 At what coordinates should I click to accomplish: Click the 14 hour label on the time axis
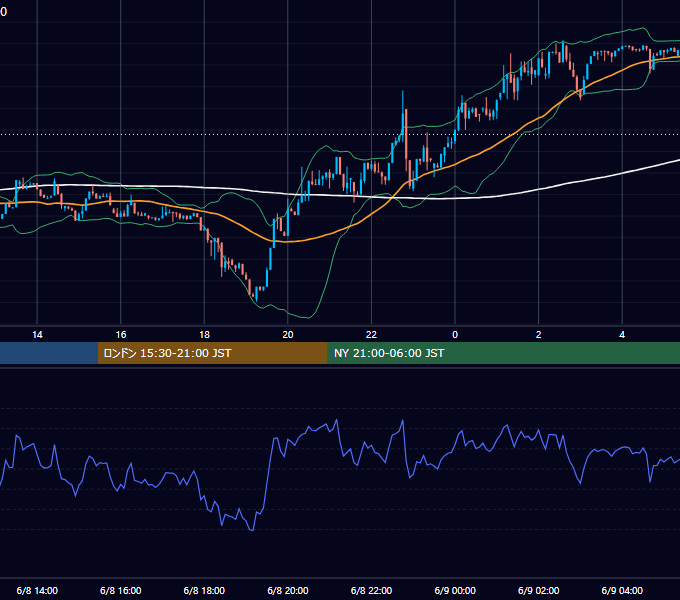[37, 334]
